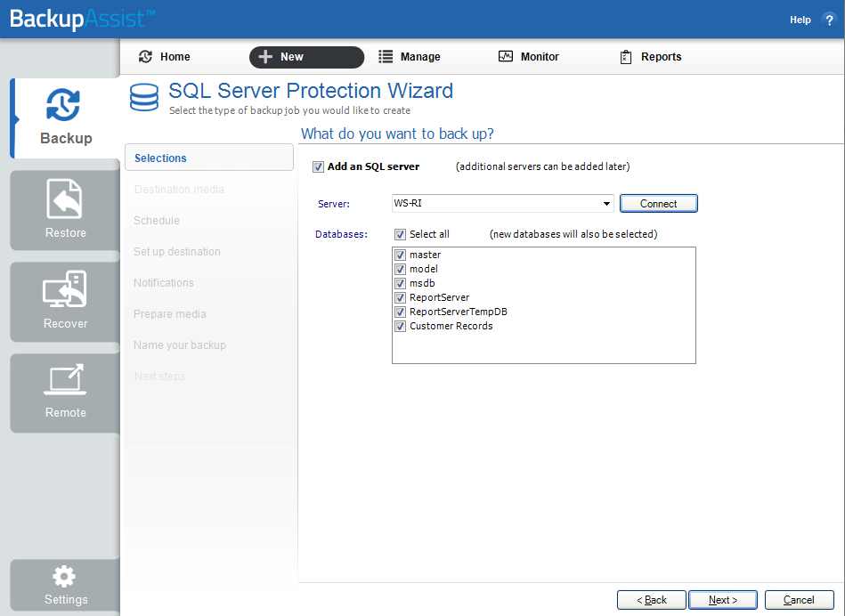Select the Set up destination step
845x616 pixels.
click(177, 252)
